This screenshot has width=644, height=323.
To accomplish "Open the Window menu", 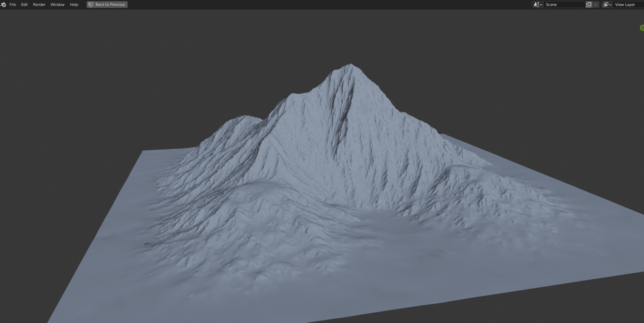I will (x=57, y=4).
